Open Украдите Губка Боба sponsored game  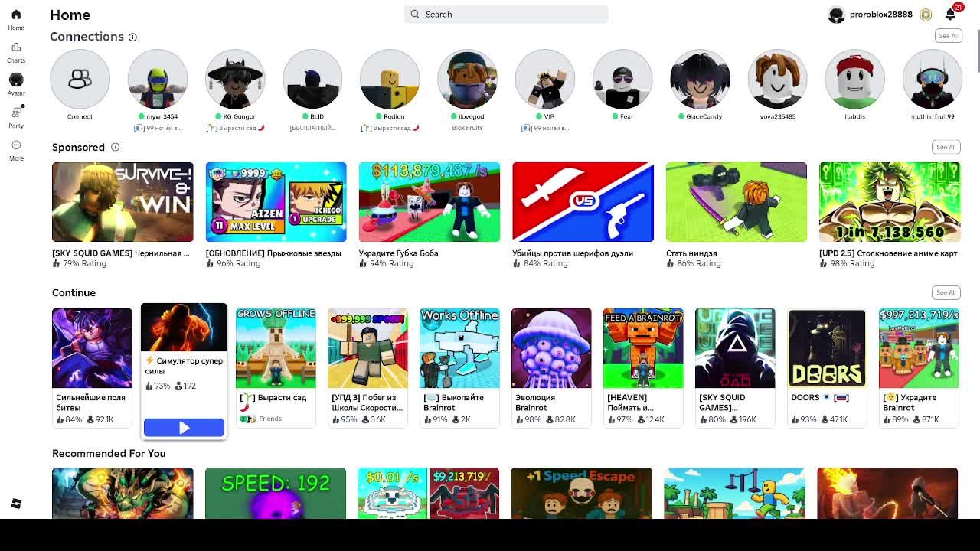coord(430,202)
